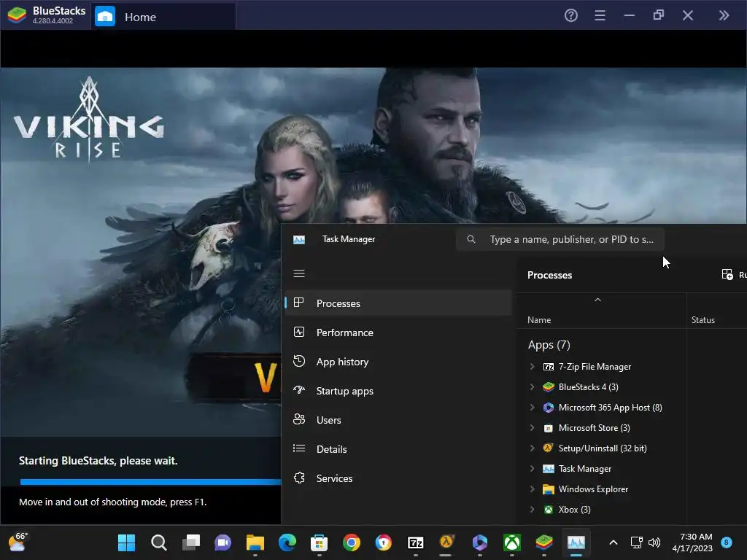Expand the Microsoft Store process group

532,428
